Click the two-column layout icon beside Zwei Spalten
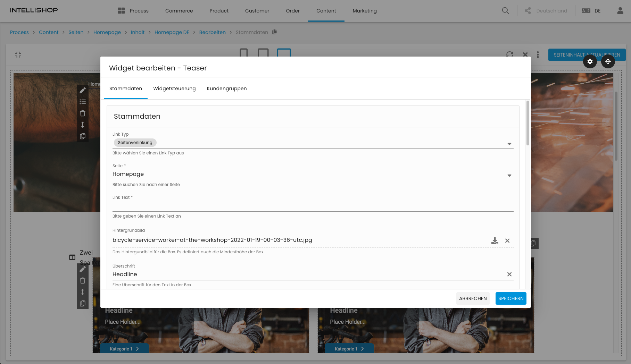This screenshot has height=364, width=631. 72,257
